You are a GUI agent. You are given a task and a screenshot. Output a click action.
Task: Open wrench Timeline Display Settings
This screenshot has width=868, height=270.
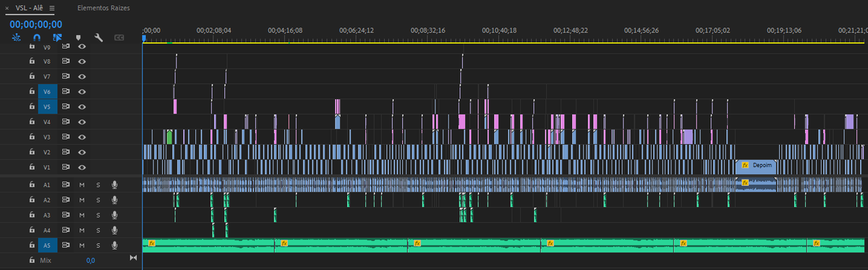(99, 37)
